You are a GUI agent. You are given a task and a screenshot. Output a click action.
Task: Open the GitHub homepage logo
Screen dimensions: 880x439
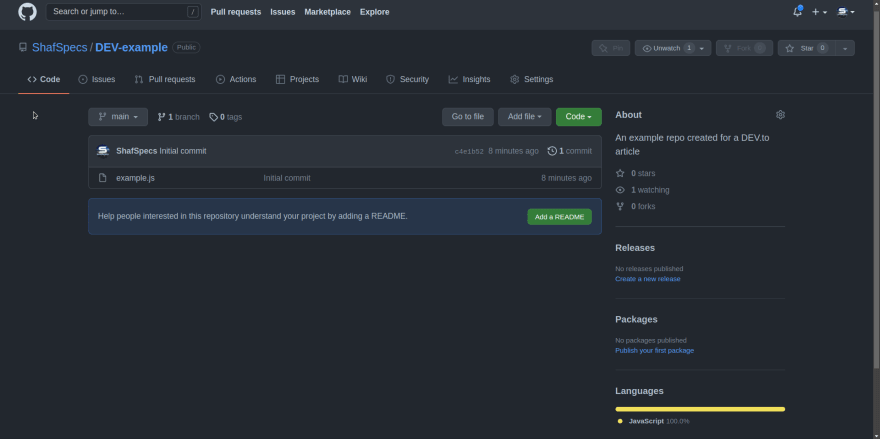tap(27, 12)
